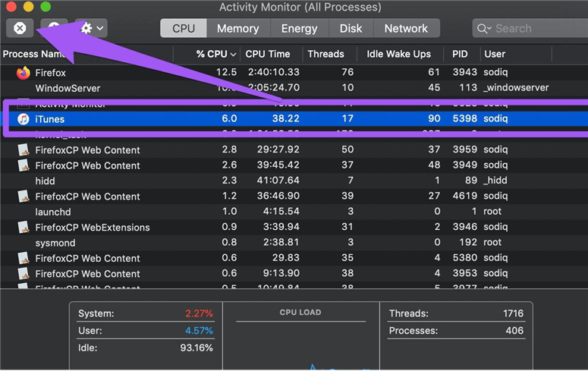Click the Firefox app icon in list
The image size is (588, 371).
(x=24, y=73)
